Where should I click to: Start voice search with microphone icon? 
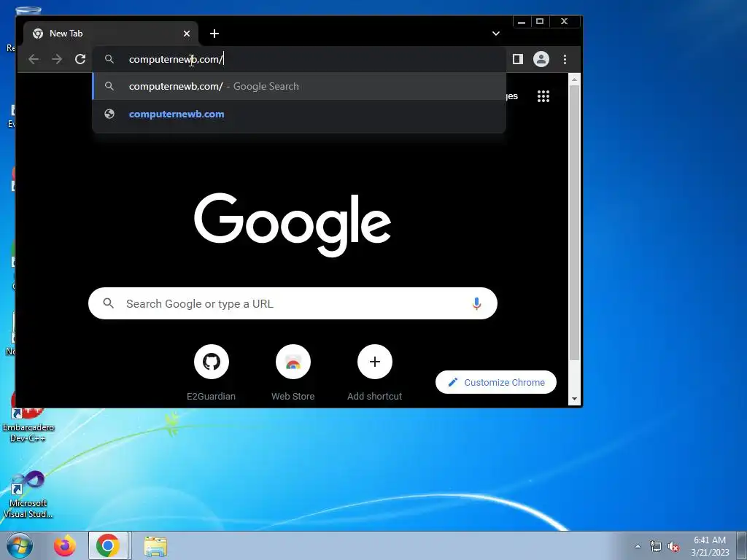(476, 303)
